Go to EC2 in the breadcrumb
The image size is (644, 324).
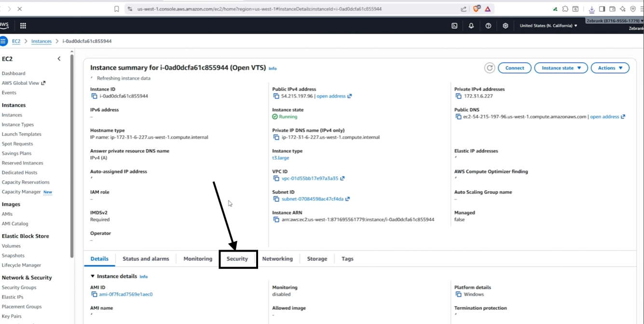click(x=16, y=41)
